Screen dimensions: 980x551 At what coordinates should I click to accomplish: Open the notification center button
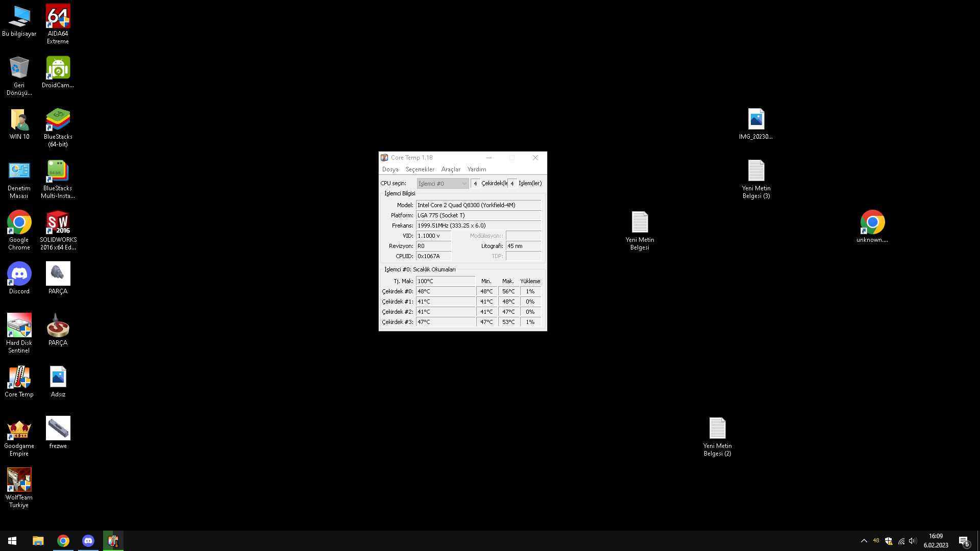964,541
